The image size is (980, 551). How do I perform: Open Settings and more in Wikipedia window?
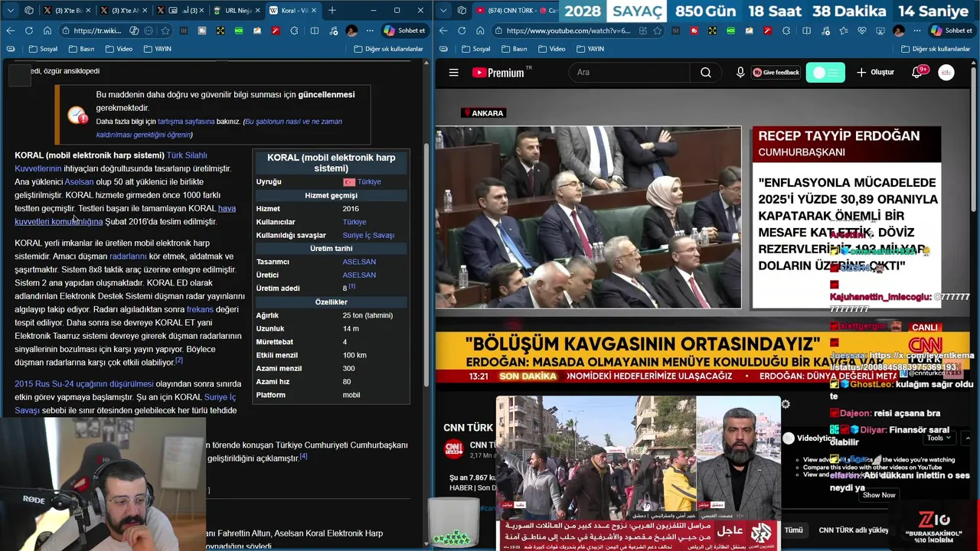(x=370, y=31)
